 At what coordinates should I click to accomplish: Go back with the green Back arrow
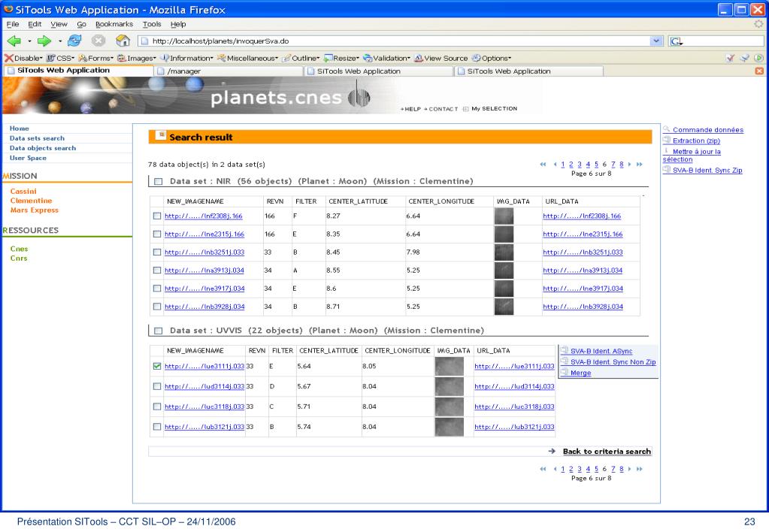tap(14, 41)
